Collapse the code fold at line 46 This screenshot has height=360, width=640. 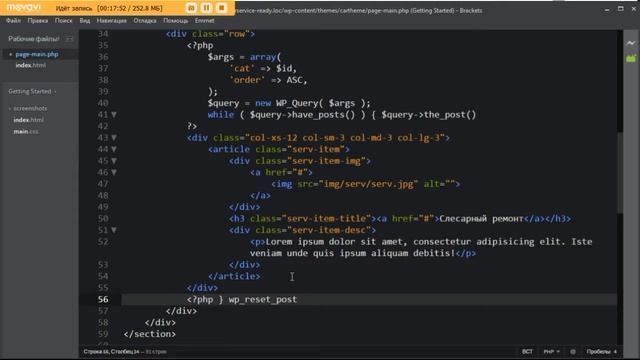[114, 172]
